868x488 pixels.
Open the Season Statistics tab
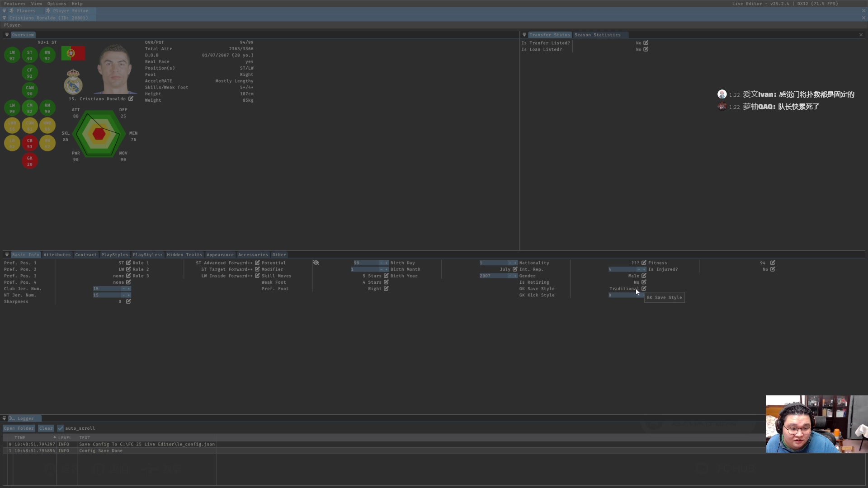[597, 35]
